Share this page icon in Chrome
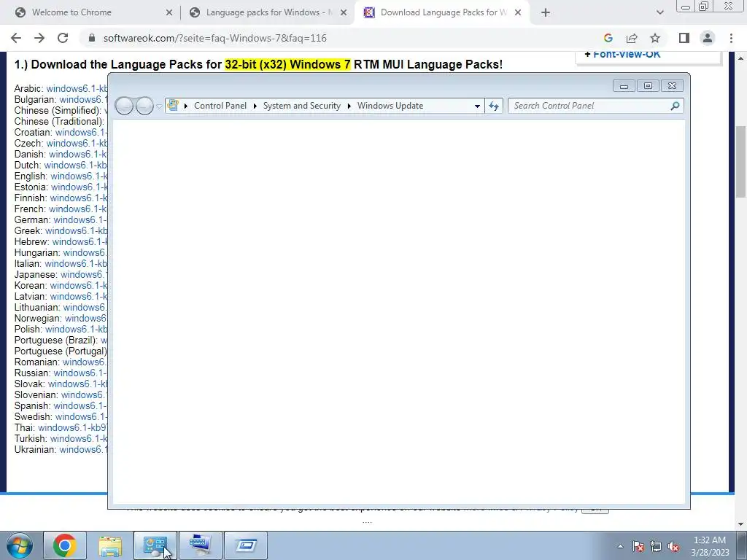Screen dimensions: 747x560 coord(632,38)
